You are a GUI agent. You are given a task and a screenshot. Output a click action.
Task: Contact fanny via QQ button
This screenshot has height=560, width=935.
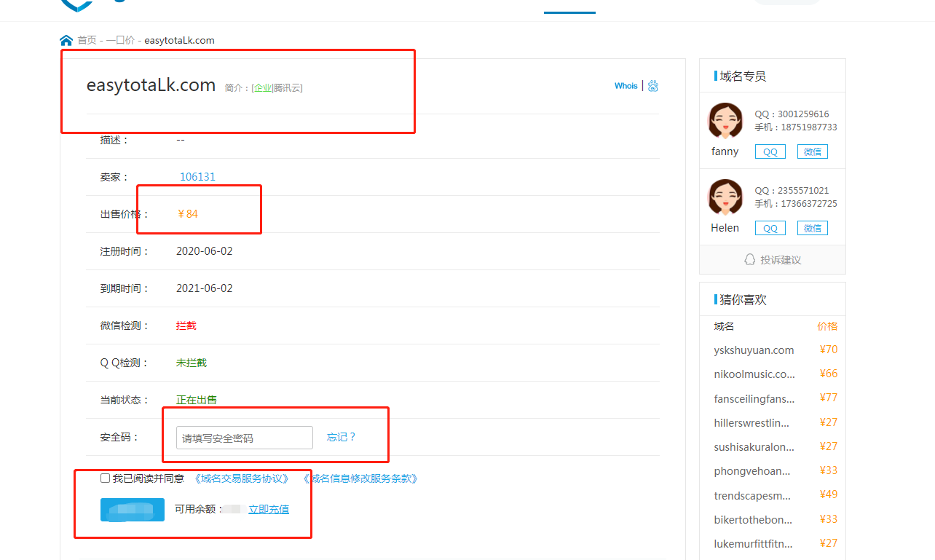point(770,151)
